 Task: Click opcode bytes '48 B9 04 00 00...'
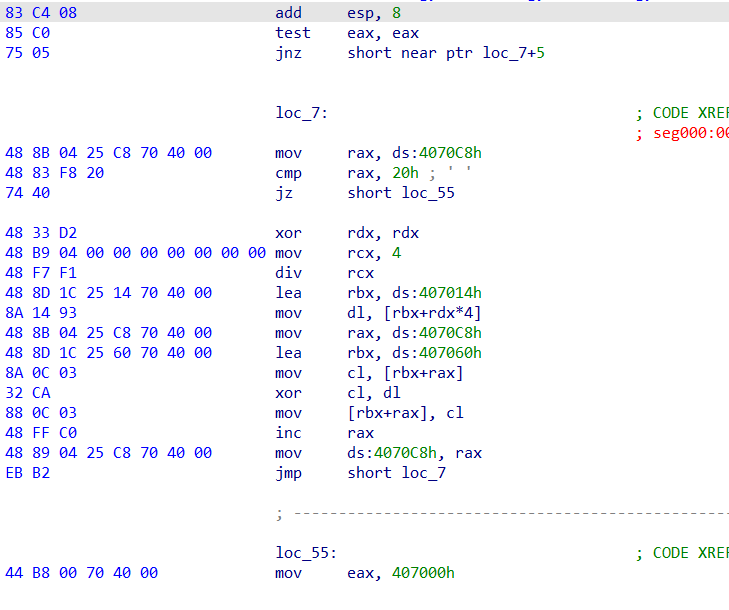[135, 253]
